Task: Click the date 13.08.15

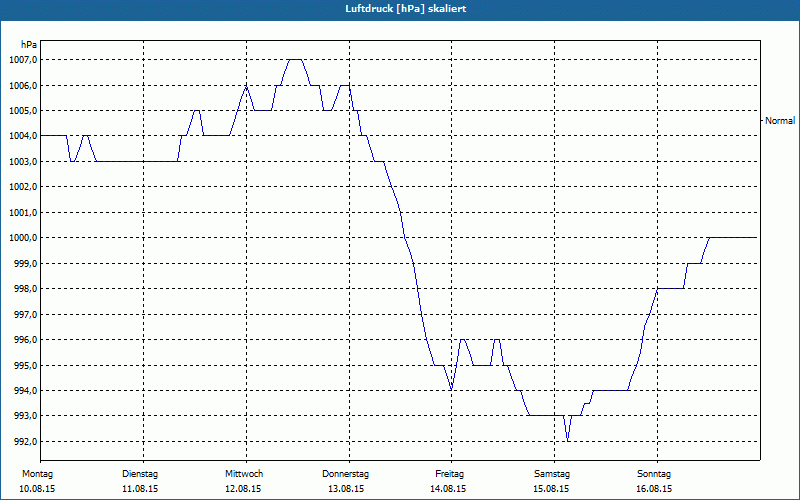Action: (346, 489)
